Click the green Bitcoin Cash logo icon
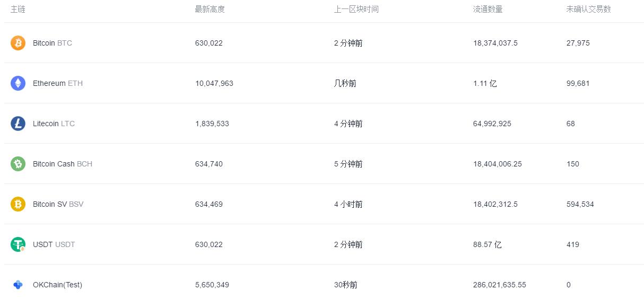Image resolution: width=644 pixels, height=299 pixels. [x=18, y=164]
